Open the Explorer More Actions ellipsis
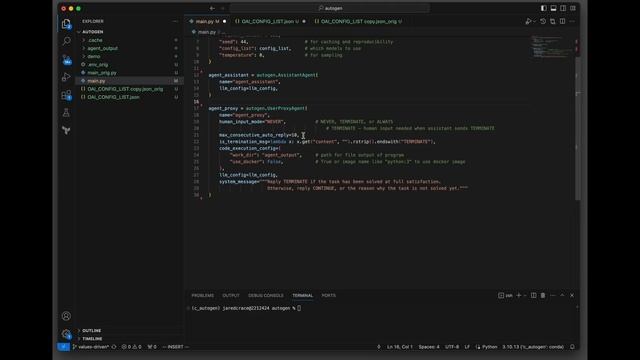The height and width of the screenshot is (360, 640). click(x=175, y=21)
